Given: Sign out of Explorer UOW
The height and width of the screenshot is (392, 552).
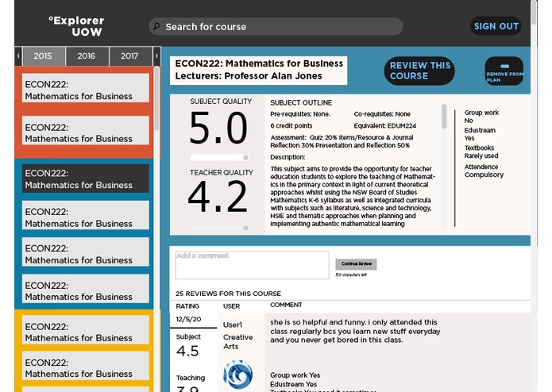Looking at the screenshot, I should [x=496, y=26].
